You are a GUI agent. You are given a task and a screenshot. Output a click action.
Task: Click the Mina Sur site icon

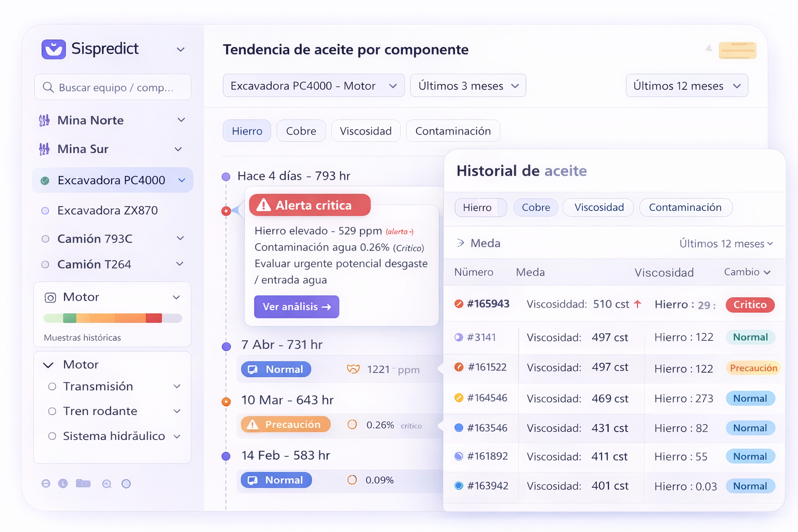point(45,150)
